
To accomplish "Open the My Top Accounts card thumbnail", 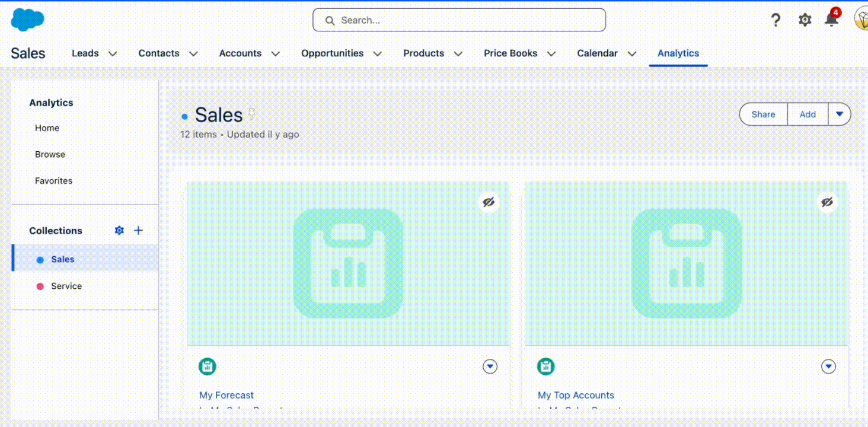I will click(x=687, y=263).
